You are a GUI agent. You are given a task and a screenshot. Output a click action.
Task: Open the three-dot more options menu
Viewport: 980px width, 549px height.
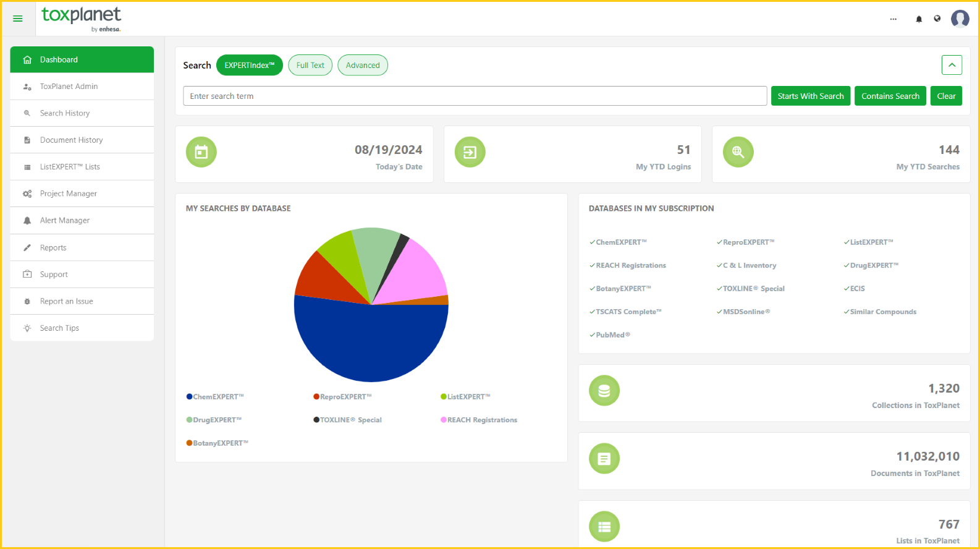pyautogui.click(x=893, y=19)
